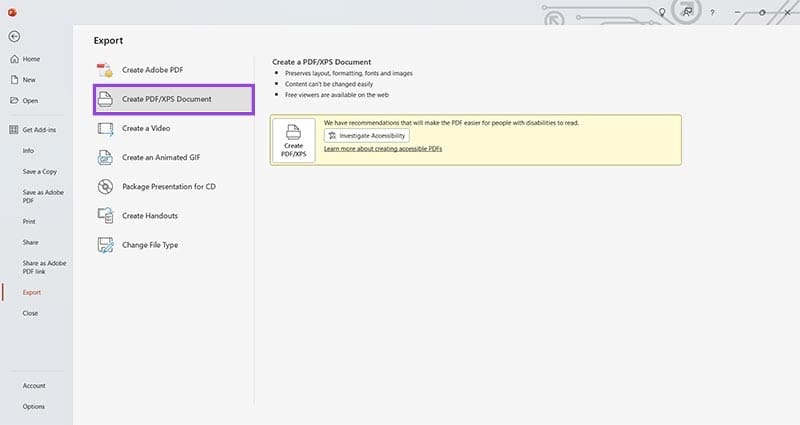
Task: Click the Create PDF/XPS button
Action: [293, 140]
